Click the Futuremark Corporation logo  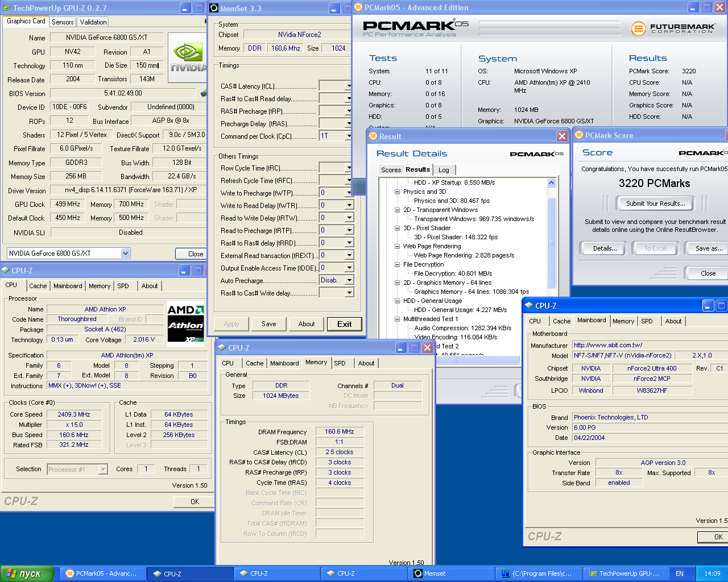[x=673, y=28]
